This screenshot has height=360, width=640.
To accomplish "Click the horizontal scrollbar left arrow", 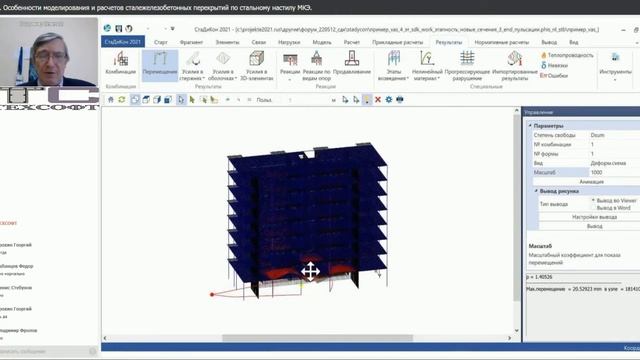I will (x=105, y=338).
